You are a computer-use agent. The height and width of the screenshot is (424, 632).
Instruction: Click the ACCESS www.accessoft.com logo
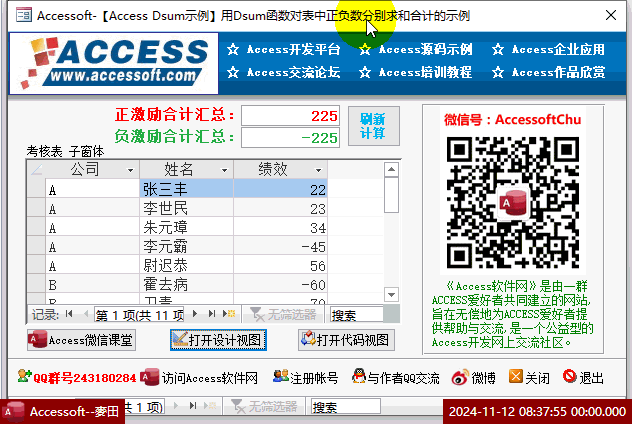click(114, 63)
